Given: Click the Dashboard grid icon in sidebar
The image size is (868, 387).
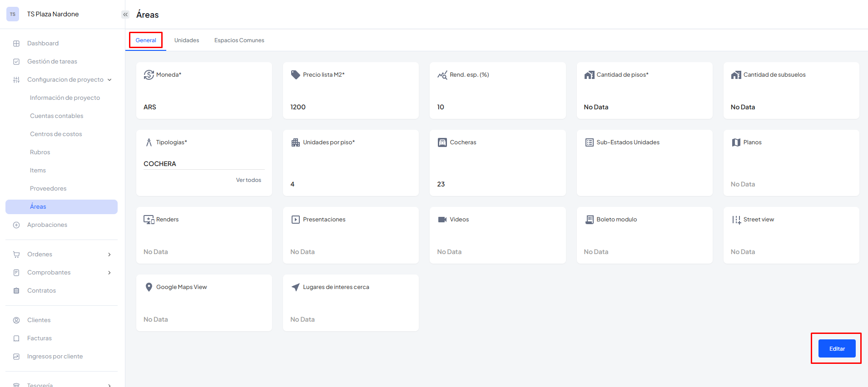Looking at the screenshot, I should [x=16, y=44].
